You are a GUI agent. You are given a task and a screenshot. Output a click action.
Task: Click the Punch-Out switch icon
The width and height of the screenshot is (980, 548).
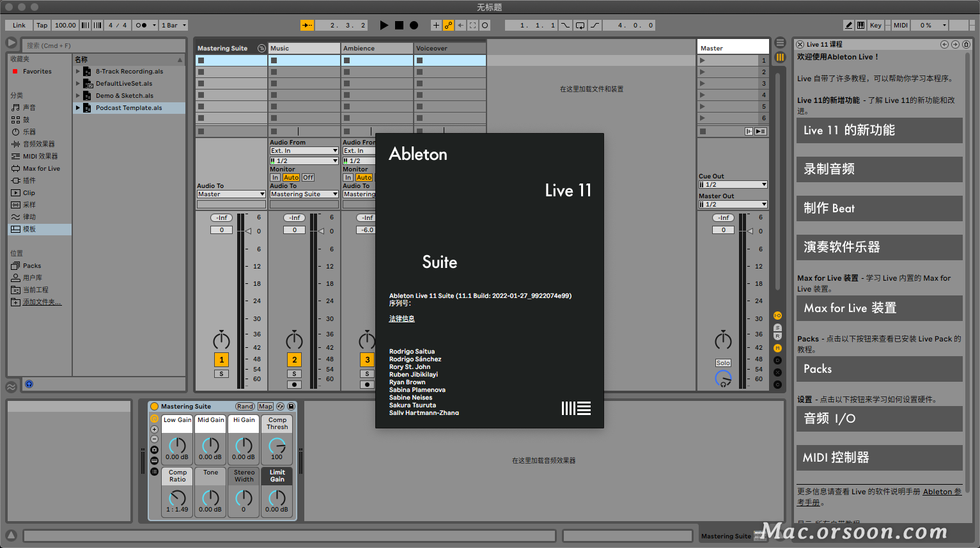595,25
